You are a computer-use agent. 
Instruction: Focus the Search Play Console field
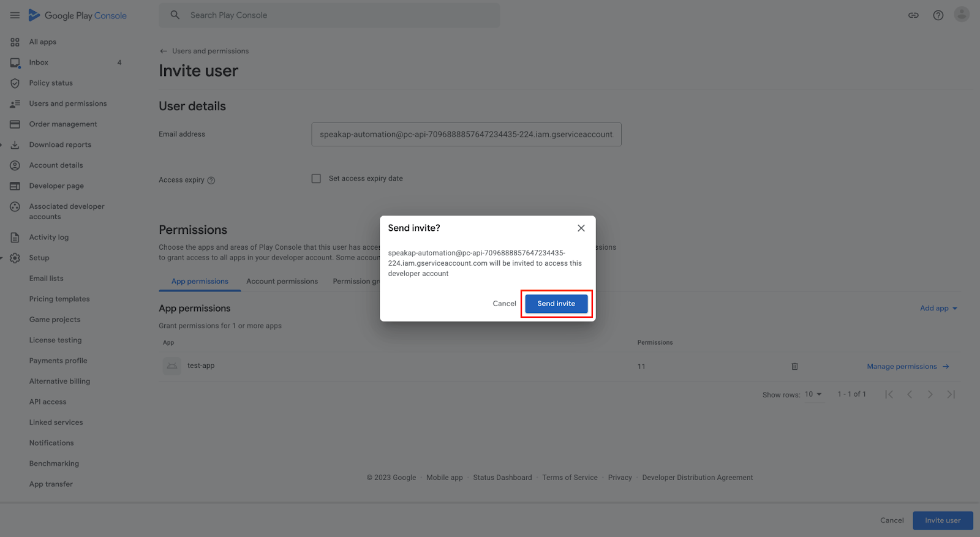point(330,15)
